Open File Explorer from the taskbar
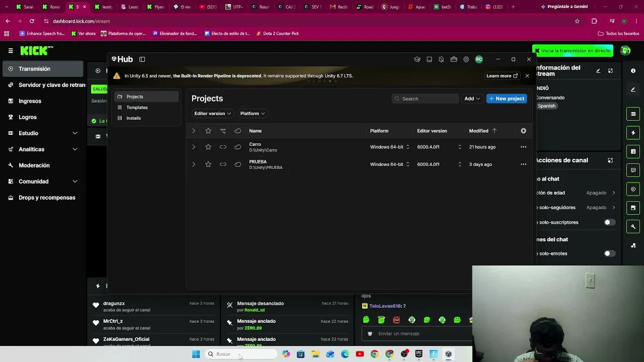The height and width of the screenshot is (362, 644). tap(315, 354)
